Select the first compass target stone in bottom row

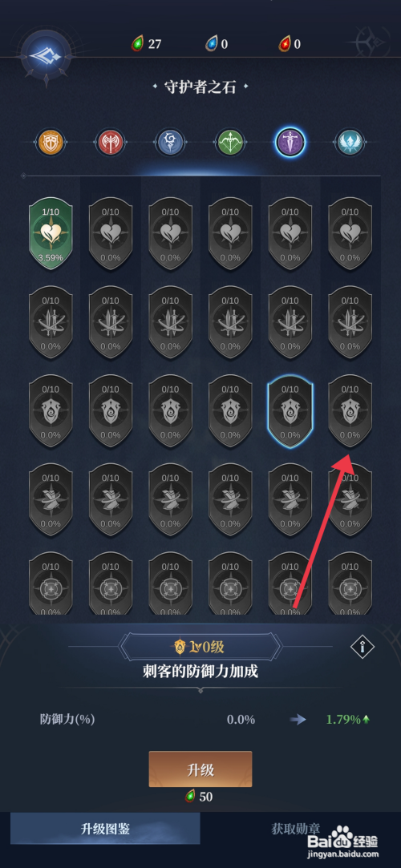51,584
